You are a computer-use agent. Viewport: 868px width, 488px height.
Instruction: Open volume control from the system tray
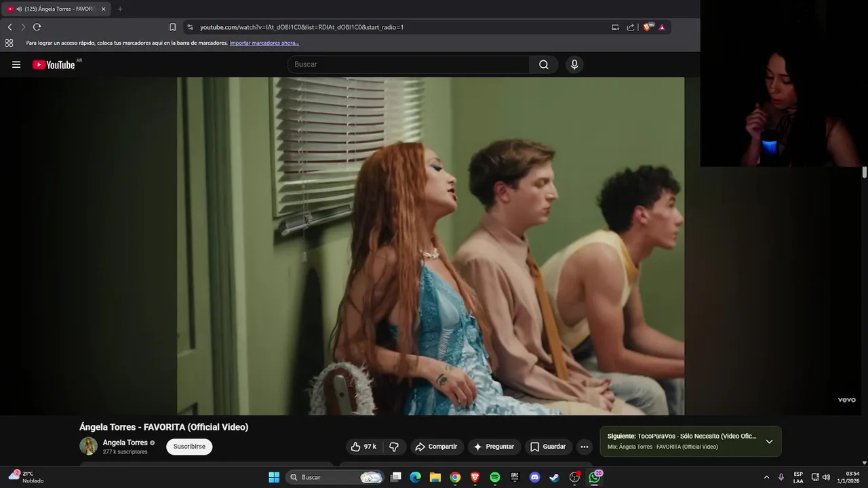pos(826,477)
